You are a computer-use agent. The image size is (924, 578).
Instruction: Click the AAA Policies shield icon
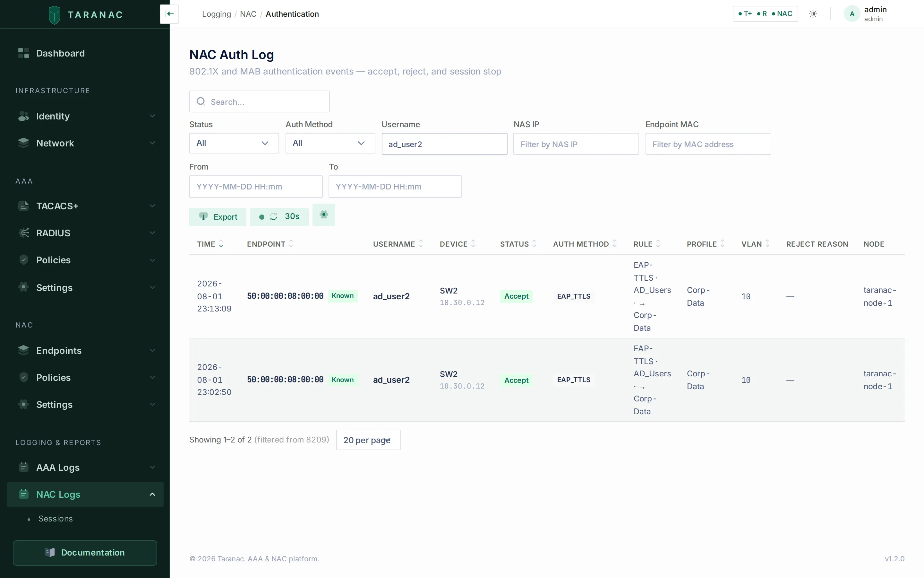coord(23,260)
